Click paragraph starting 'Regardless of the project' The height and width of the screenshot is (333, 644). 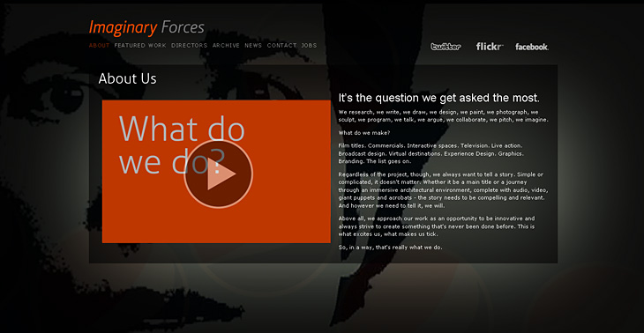[x=443, y=190]
